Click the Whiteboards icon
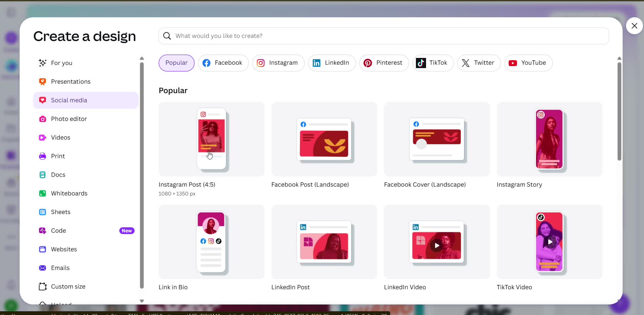 [x=42, y=193]
